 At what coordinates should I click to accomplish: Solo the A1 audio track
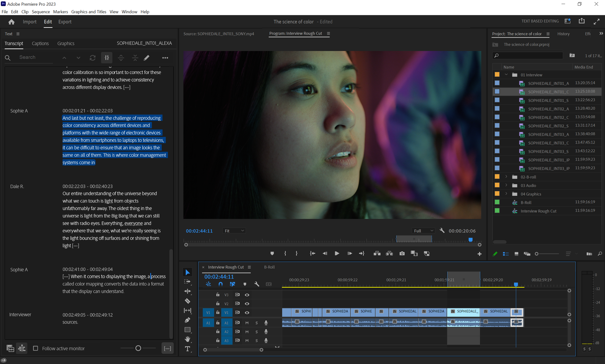256,323
